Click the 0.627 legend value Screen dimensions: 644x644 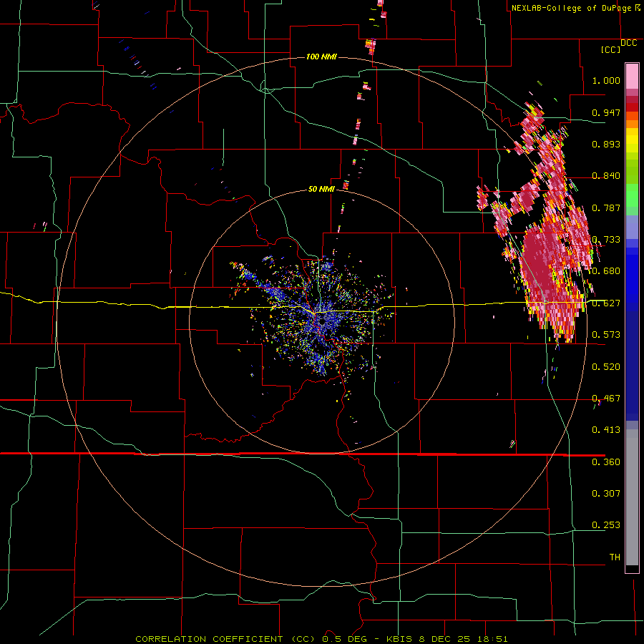tap(606, 303)
